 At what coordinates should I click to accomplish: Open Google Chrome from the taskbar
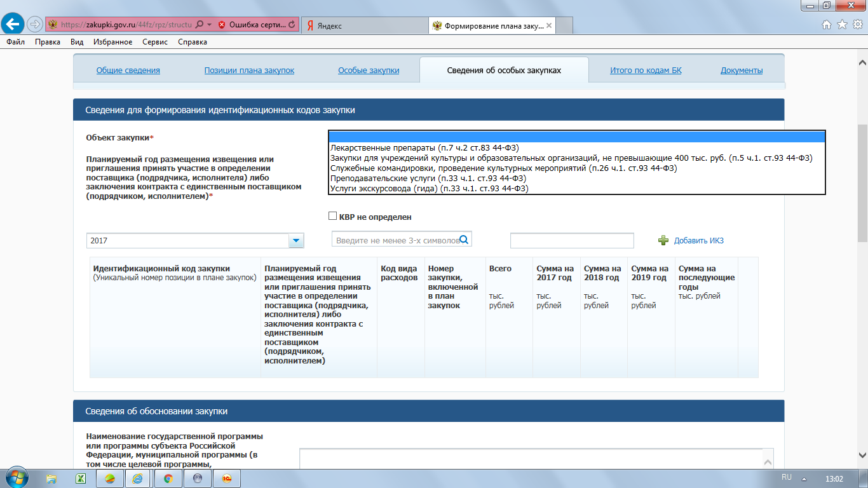(x=168, y=478)
